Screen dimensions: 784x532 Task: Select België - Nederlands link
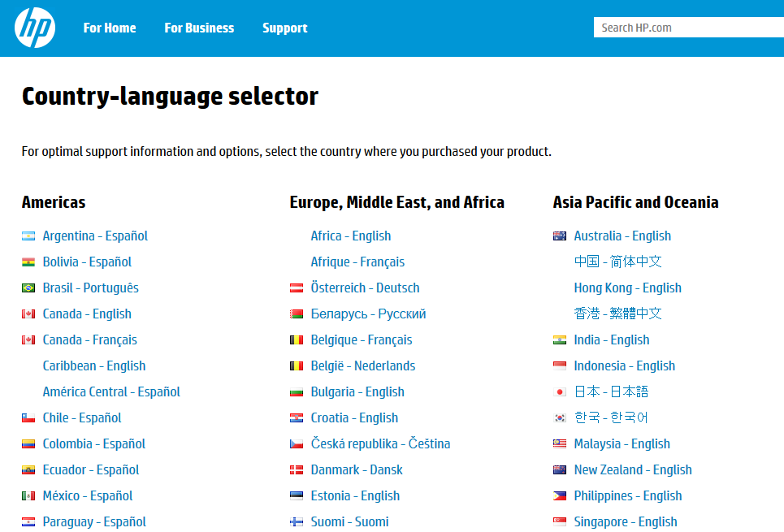tap(363, 366)
